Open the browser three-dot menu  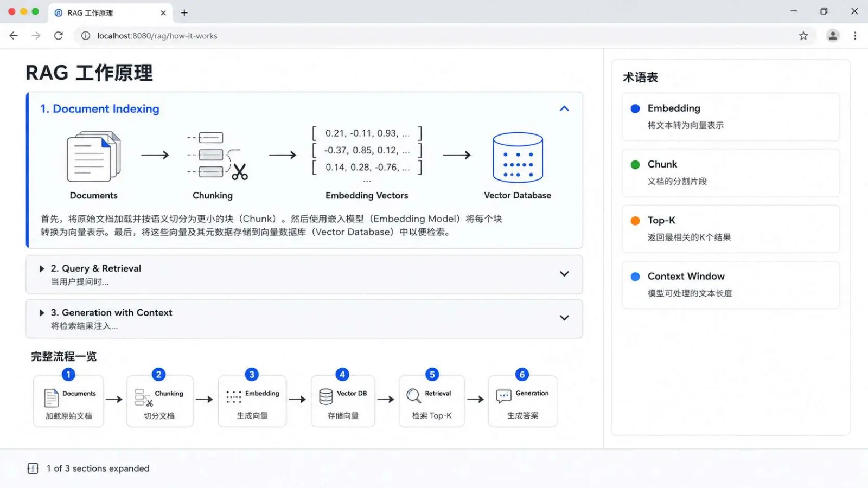pos(855,36)
